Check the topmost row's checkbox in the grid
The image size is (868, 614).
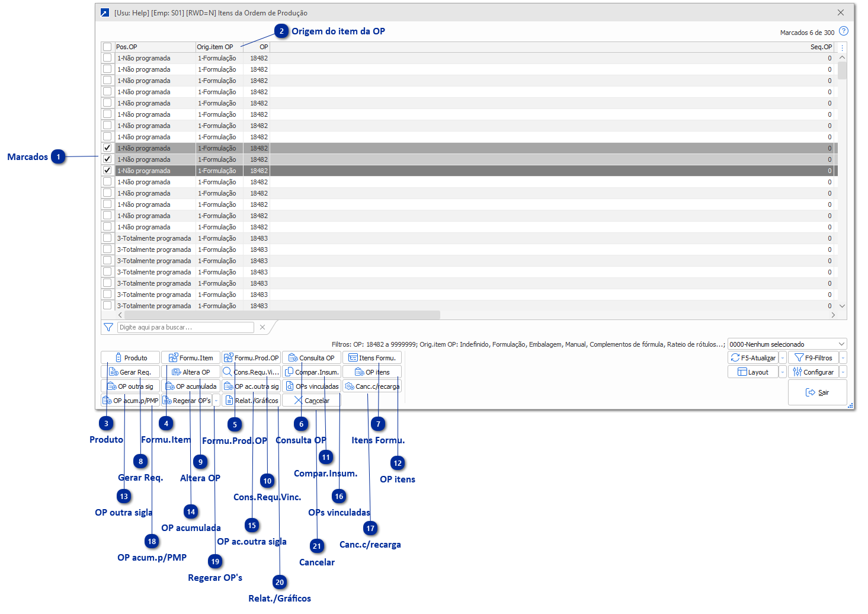pos(107,58)
